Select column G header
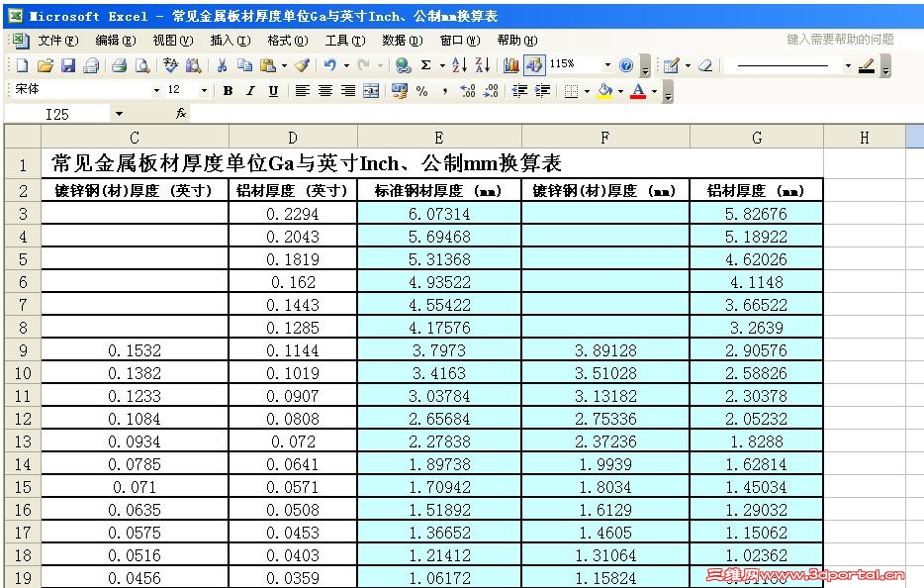 [757, 138]
